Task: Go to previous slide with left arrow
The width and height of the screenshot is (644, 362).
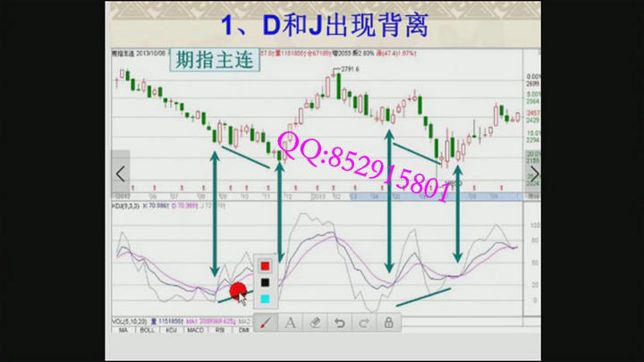Action: point(121,173)
